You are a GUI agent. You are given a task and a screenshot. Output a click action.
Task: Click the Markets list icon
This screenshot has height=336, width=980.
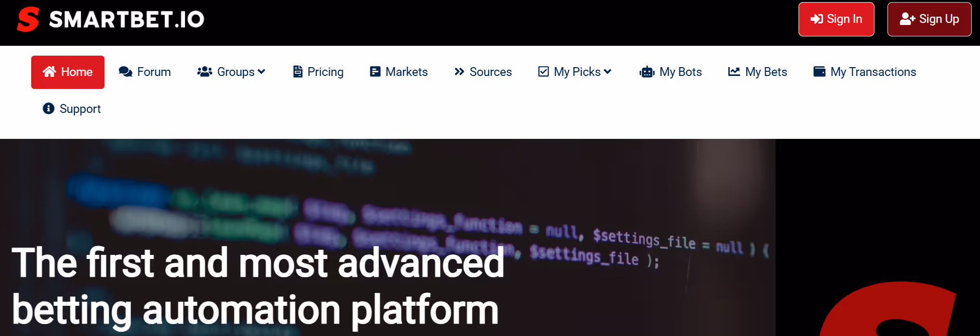pos(375,72)
